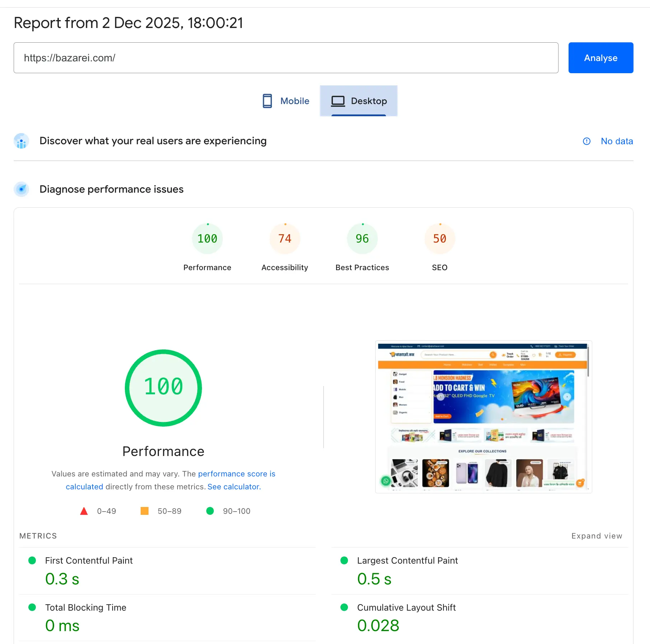This screenshot has height=644, width=650.
Task: Click orange square marker for 50-89 range
Action: [x=144, y=511]
